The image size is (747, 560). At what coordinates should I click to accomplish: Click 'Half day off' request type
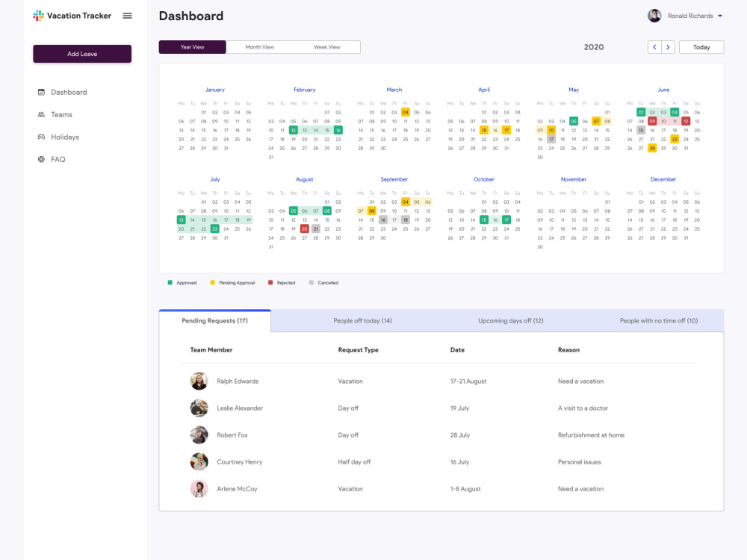[354, 462]
